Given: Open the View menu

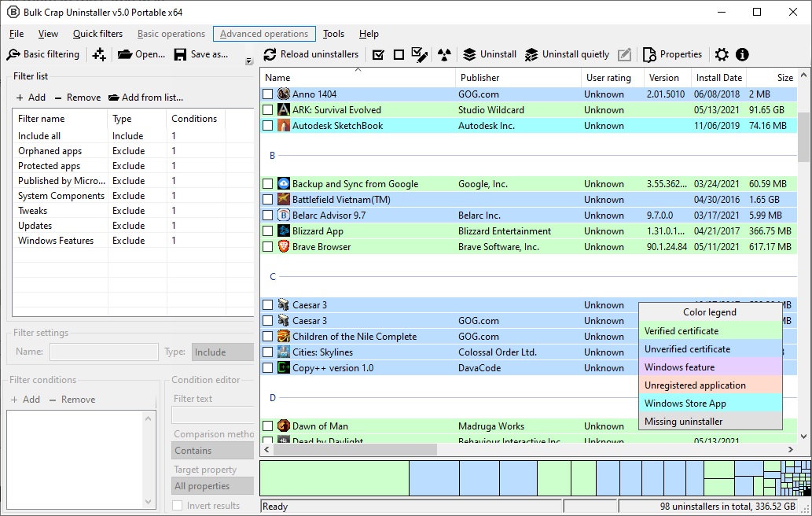Looking at the screenshot, I should click(x=48, y=34).
